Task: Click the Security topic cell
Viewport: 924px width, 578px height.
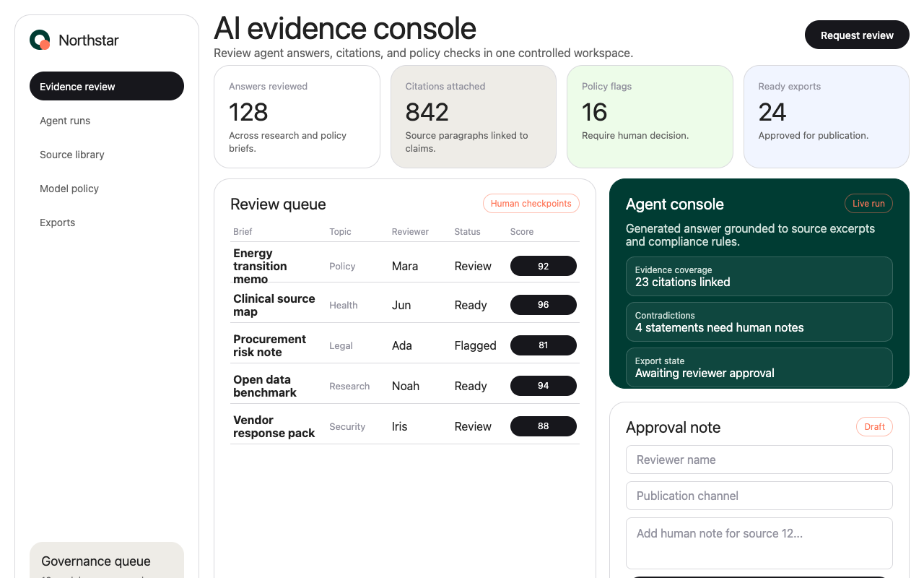Action: [x=347, y=426]
